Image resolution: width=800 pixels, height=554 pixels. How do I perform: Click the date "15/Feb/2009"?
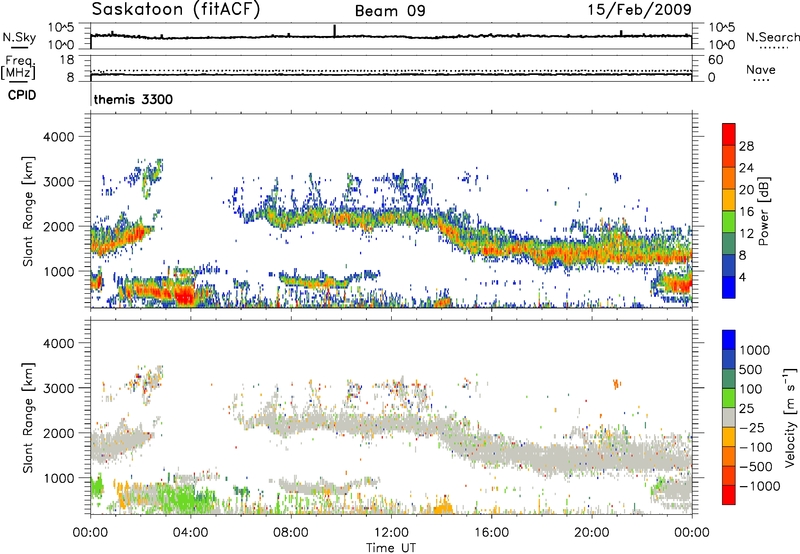pyautogui.click(x=639, y=9)
